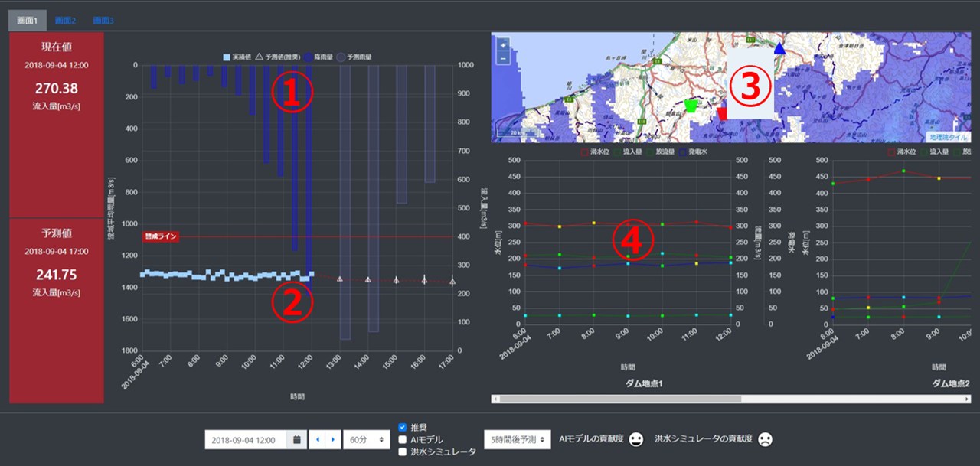Click the map zoom in (+) button
Image resolution: width=980 pixels, height=466 pixels.
click(x=503, y=45)
